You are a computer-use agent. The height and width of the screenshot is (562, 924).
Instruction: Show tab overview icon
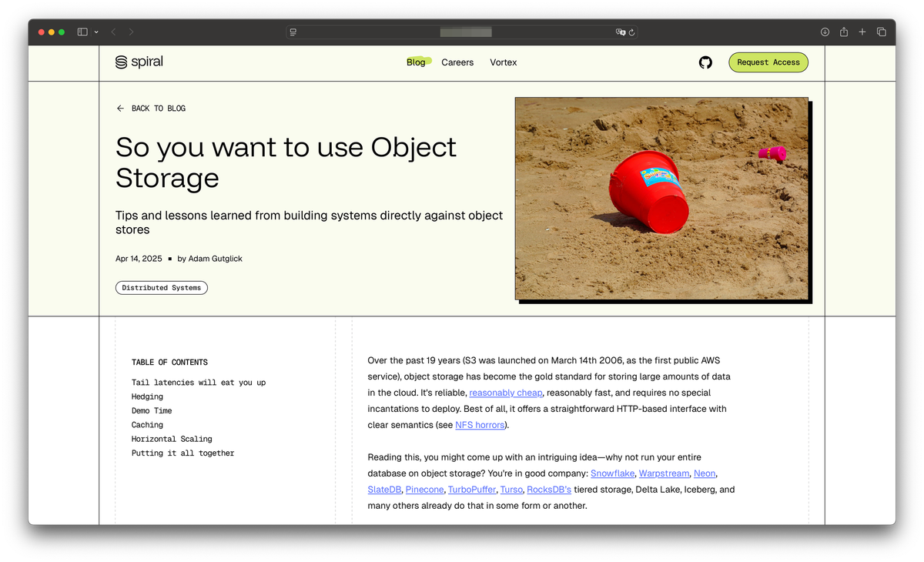(x=882, y=32)
